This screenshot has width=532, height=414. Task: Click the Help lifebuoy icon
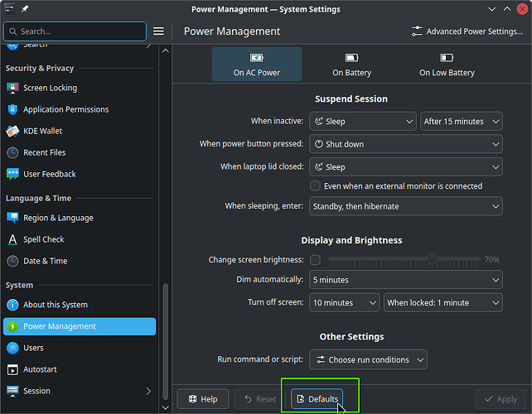(x=193, y=399)
